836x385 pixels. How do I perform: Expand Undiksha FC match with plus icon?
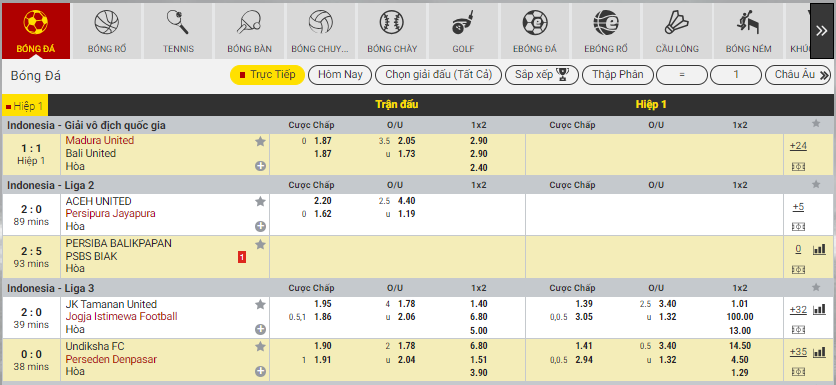tap(260, 371)
